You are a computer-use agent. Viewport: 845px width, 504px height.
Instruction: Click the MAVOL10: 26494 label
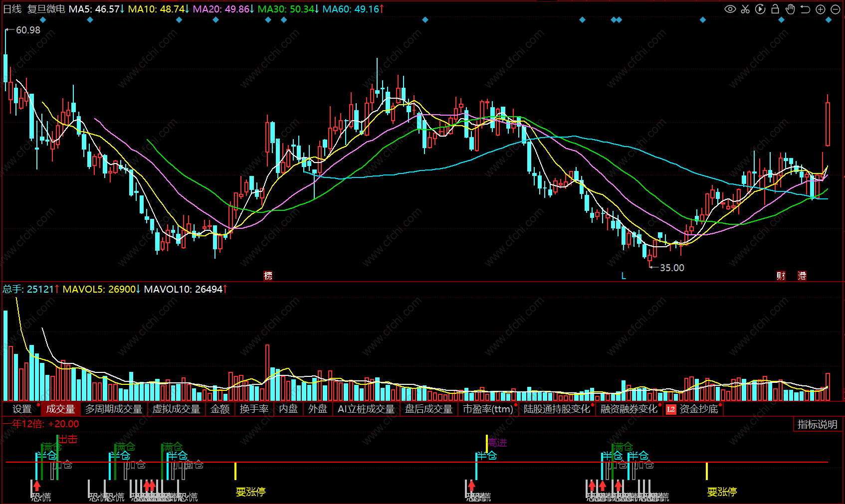click(186, 289)
